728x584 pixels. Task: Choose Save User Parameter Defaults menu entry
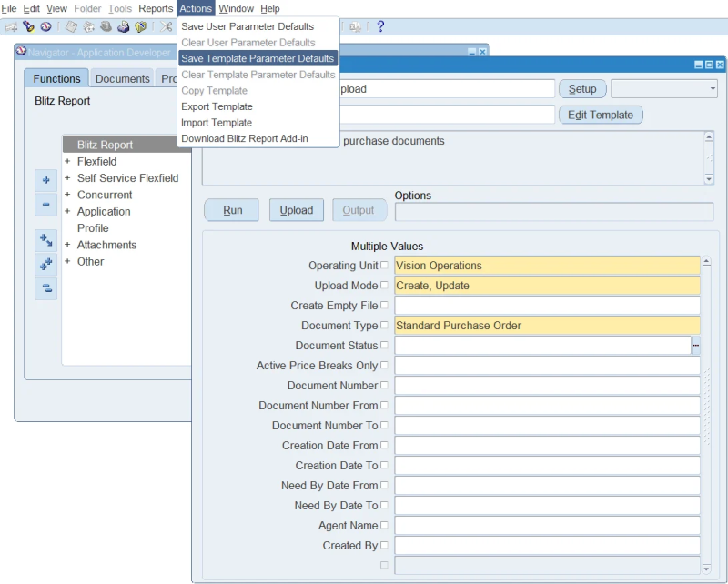click(248, 26)
